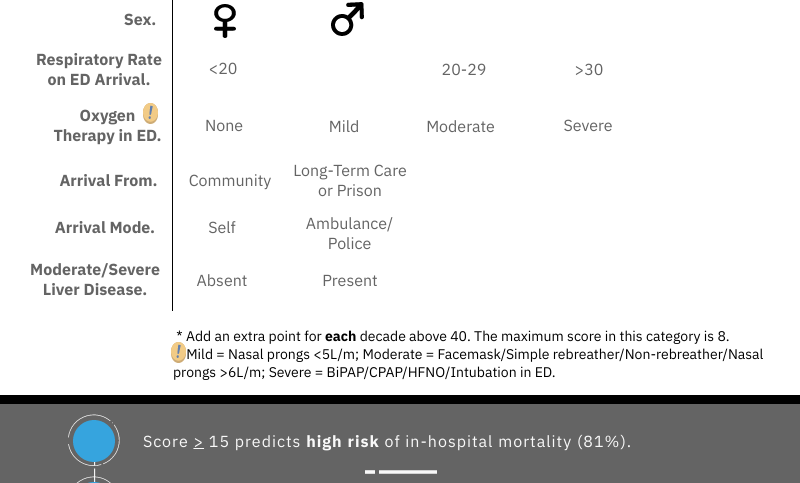Select arrival from Community

[230, 181]
